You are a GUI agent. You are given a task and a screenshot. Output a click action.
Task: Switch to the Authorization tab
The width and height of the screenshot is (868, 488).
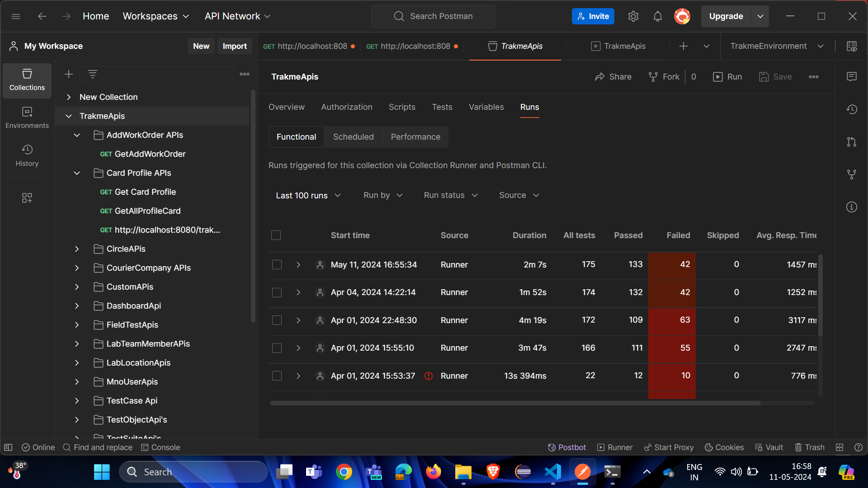click(x=347, y=107)
